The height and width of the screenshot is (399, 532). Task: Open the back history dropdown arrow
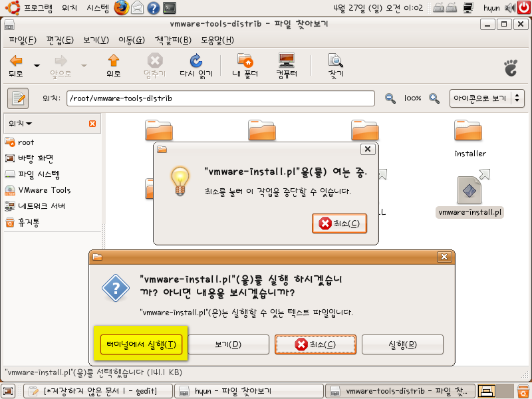37,65
